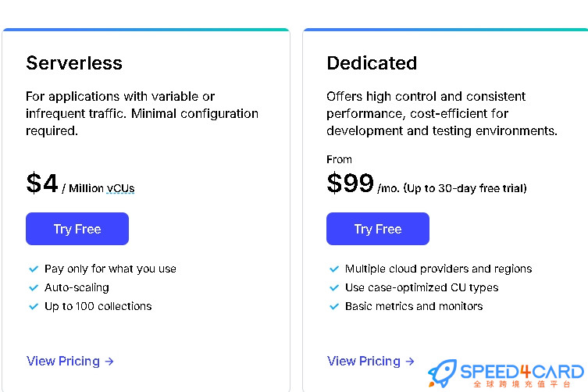Select the Dedicated plan heading

click(372, 62)
